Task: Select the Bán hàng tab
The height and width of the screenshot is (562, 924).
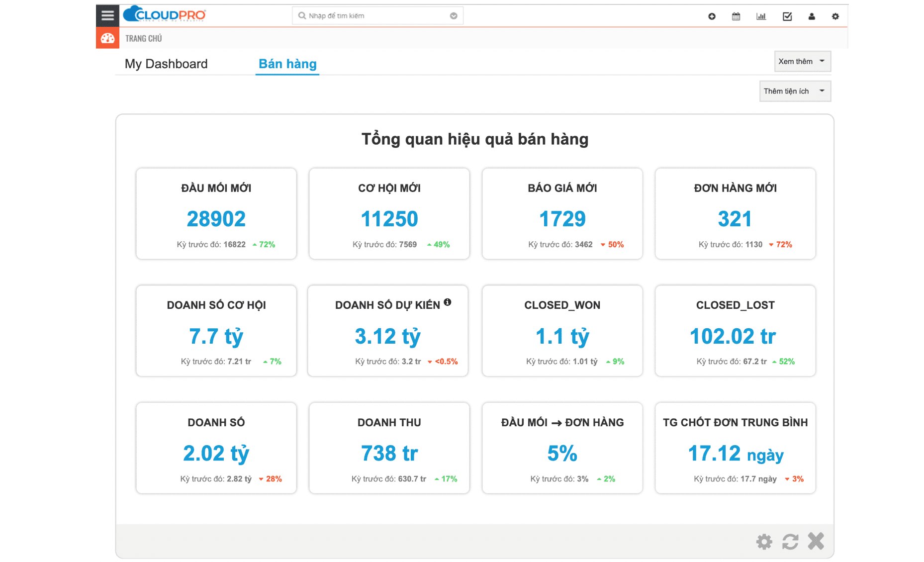Action: tap(287, 64)
